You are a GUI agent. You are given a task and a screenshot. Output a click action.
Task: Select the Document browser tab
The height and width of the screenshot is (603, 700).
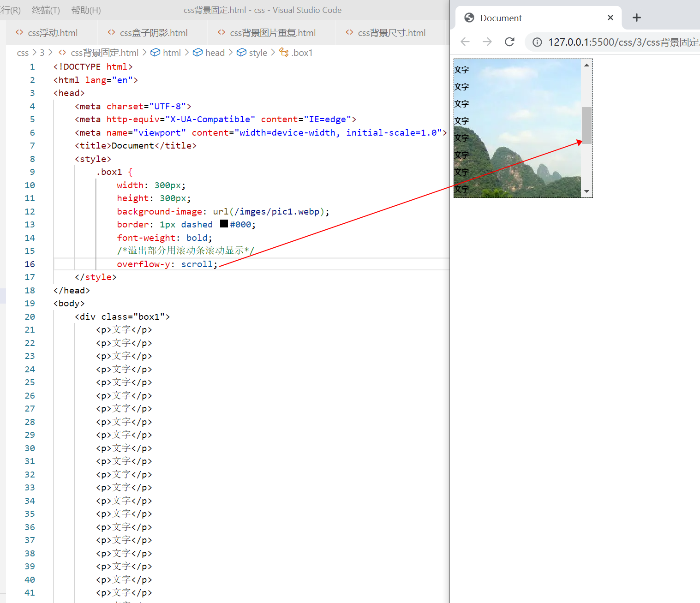click(x=538, y=18)
